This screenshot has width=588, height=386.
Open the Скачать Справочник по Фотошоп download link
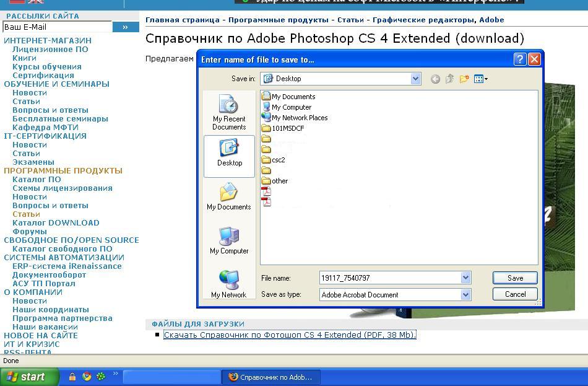[x=290, y=335]
